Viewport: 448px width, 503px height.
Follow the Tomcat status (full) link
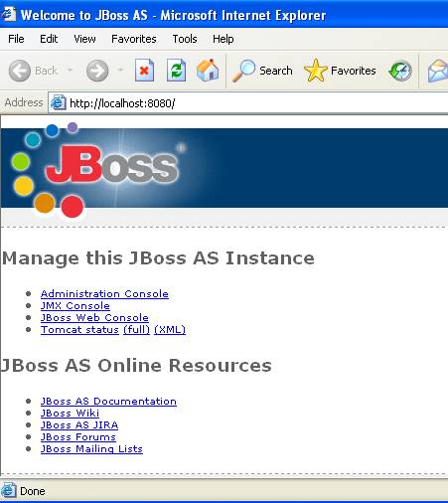136,330
